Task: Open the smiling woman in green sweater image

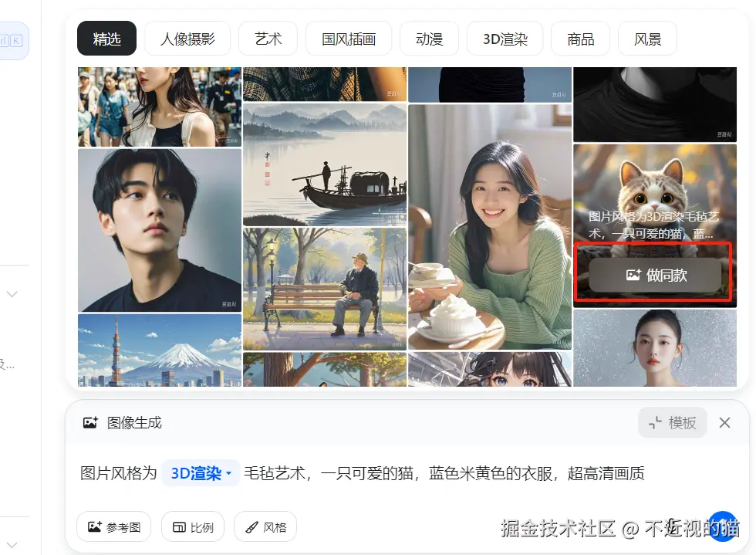Action: coord(490,227)
